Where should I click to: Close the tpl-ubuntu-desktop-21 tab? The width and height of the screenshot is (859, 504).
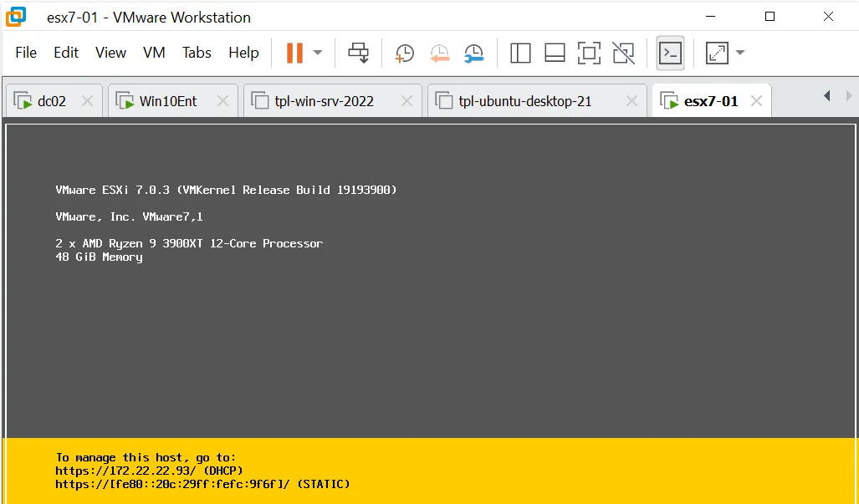point(631,100)
